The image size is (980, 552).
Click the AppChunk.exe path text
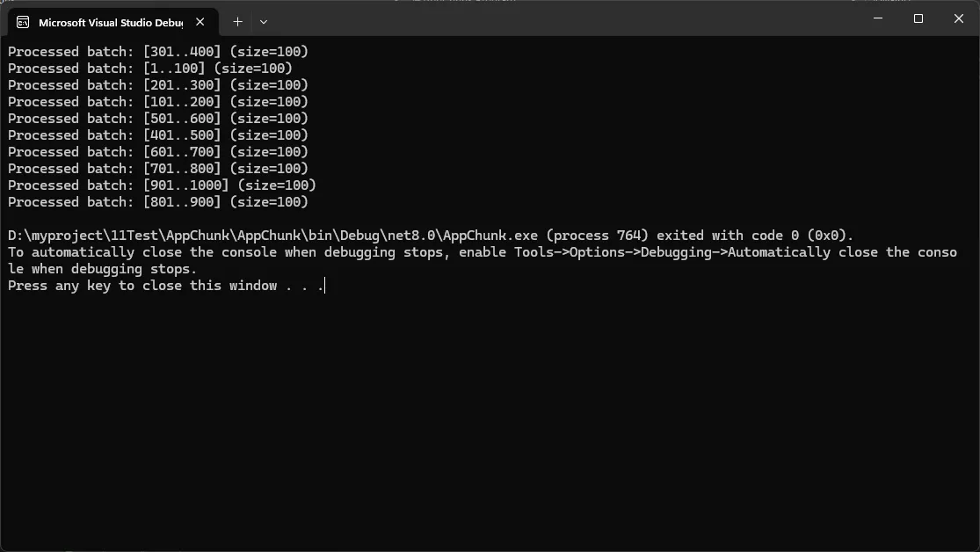[272, 236]
